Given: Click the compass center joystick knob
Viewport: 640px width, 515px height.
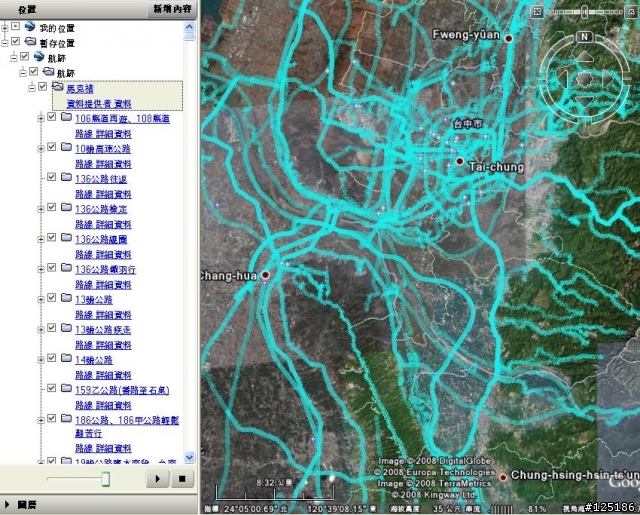Looking at the screenshot, I should tap(584, 78).
